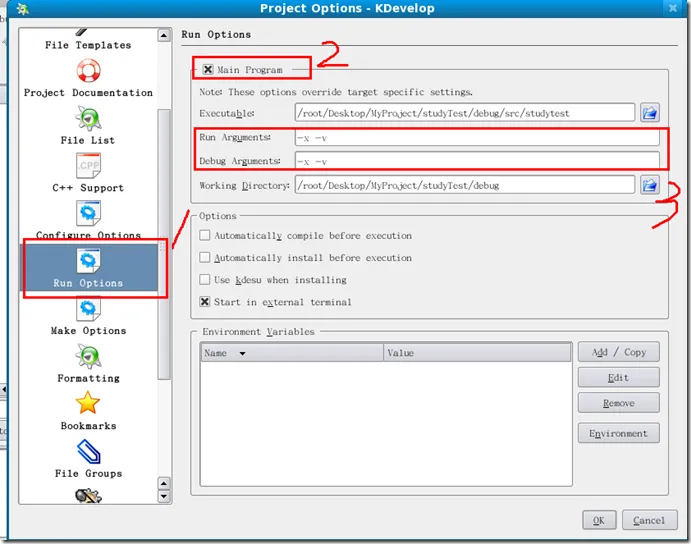Open the Project Documentation lifebuoy icon

click(89, 71)
